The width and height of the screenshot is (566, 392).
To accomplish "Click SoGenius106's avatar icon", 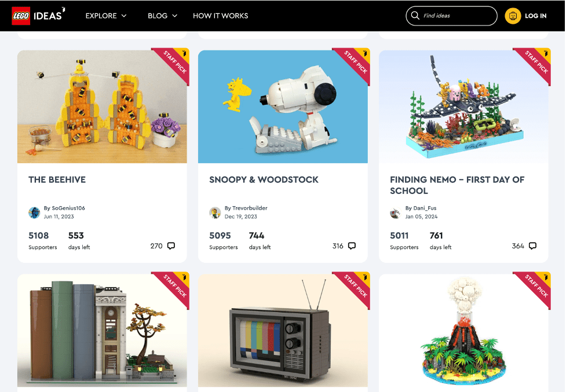I will pyautogui.click(x=34, y=213).
